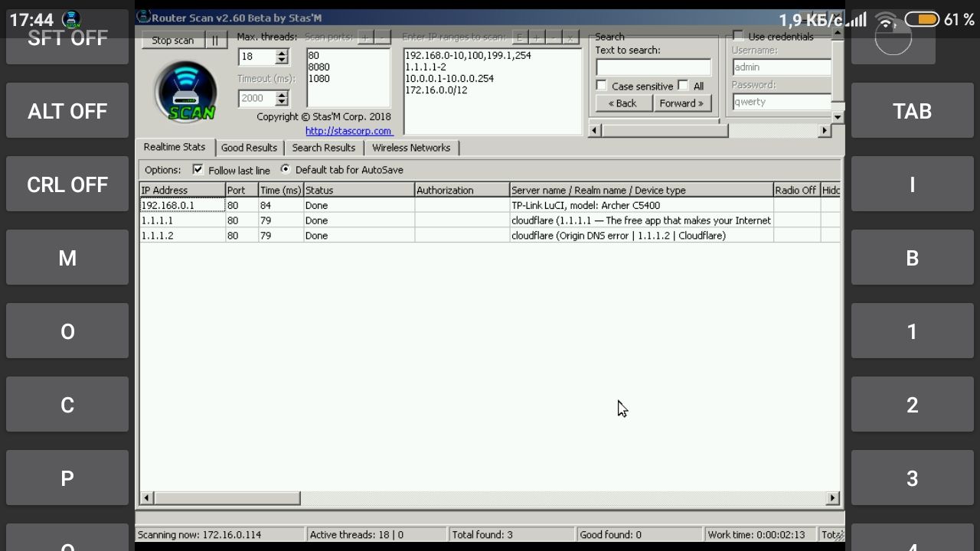This screenshot has width=980, height=551.
Task: Toggle the SFT OFF key
Action: [67, 37]
